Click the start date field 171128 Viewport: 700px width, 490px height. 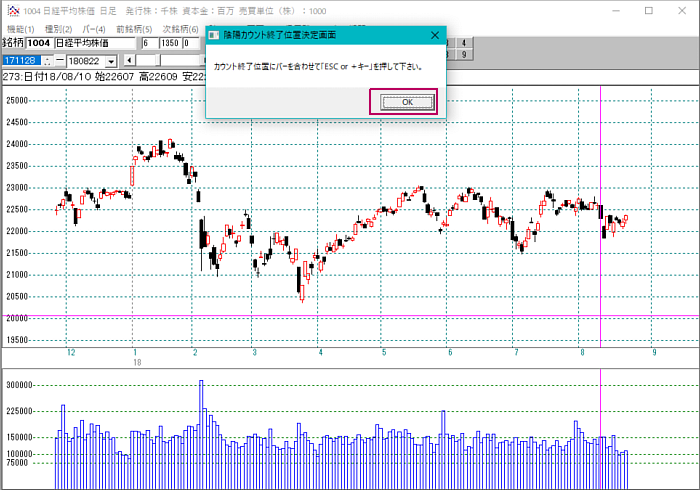click(x=22, y=61)
